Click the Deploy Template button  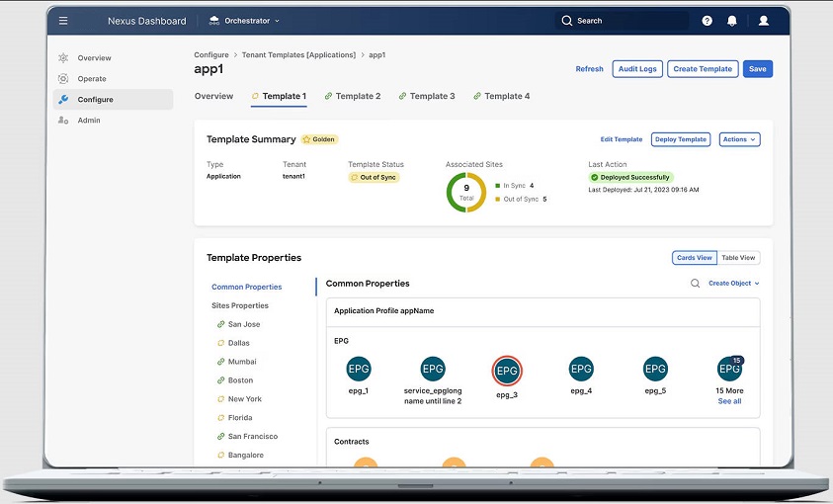[x=681, y=139]
